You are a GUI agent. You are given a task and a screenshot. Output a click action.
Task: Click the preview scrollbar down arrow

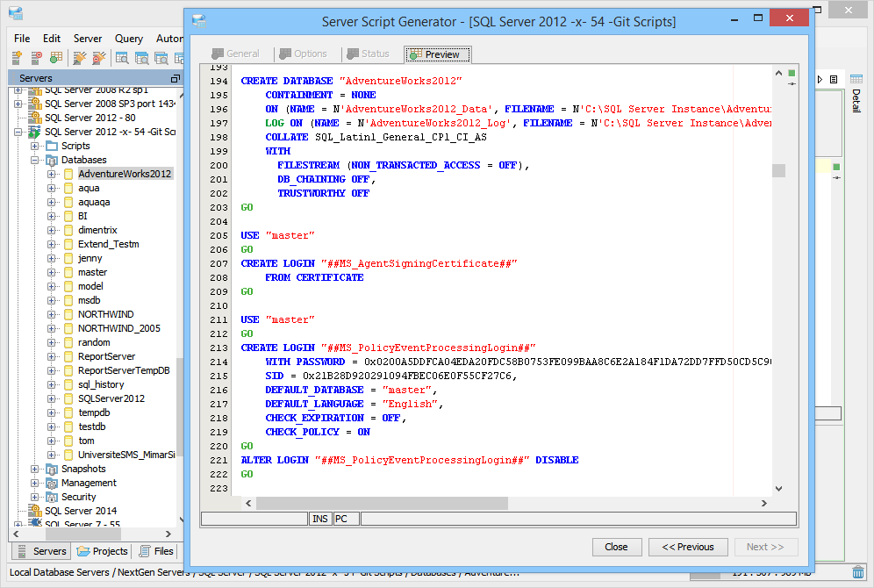pyautogui.click(x=778, y=489)
